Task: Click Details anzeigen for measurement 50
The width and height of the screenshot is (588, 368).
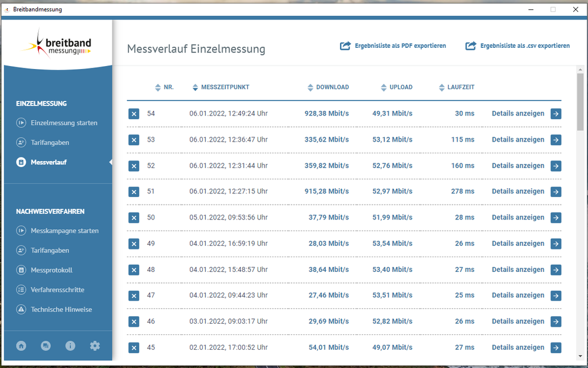Action: click(x=517, y=217)
